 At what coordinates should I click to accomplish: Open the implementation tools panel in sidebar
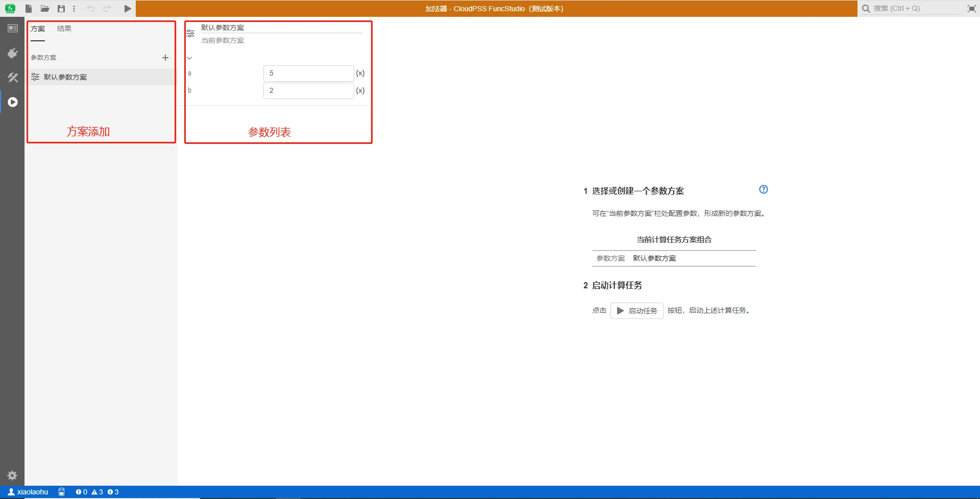13,78
